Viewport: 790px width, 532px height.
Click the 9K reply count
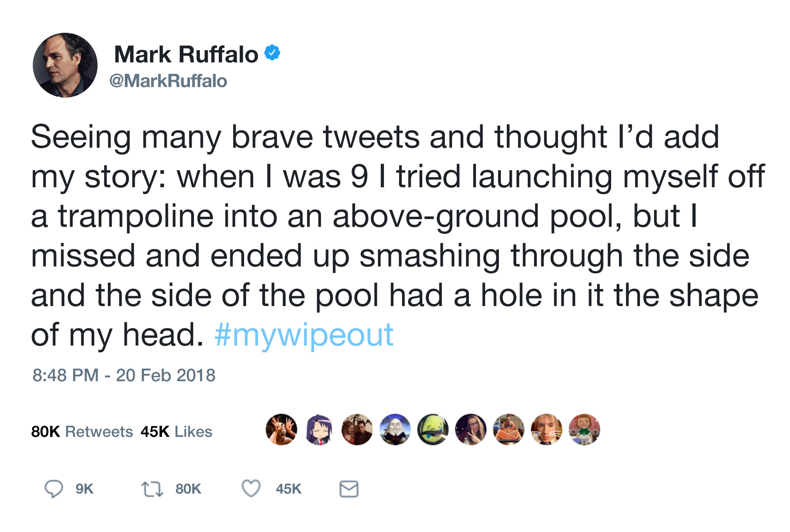click(x=85, y=489)
